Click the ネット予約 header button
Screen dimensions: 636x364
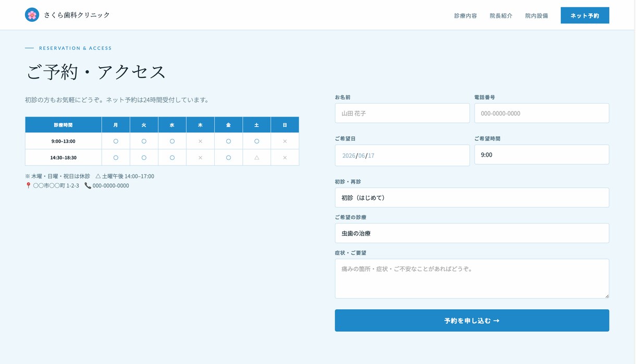point(585,16)
